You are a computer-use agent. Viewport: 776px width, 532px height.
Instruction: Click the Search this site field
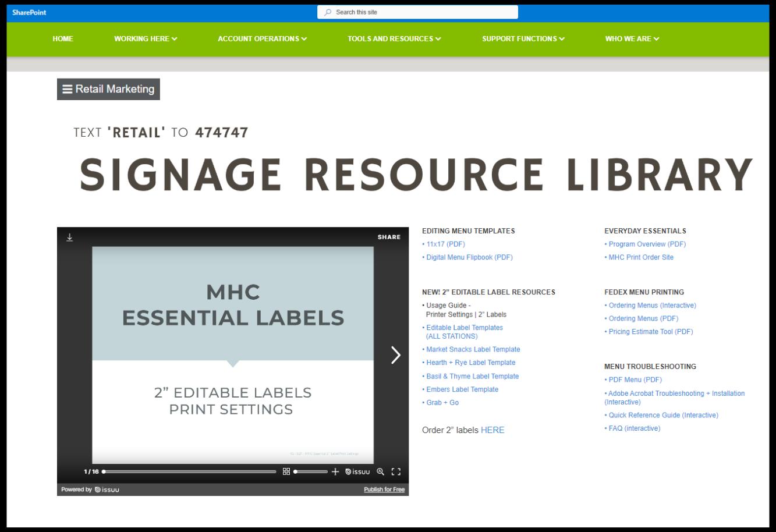(417, 12)
